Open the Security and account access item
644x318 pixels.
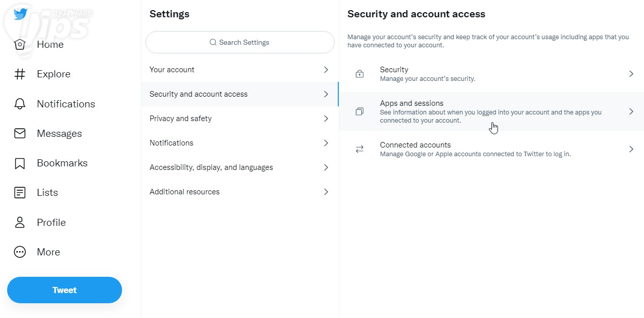tap(198, 94)
